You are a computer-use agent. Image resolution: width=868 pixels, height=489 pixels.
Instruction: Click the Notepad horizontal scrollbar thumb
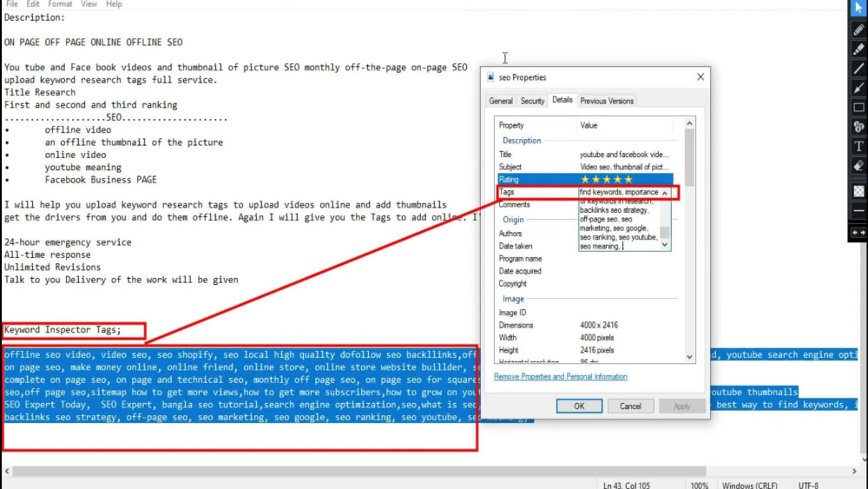358,472
